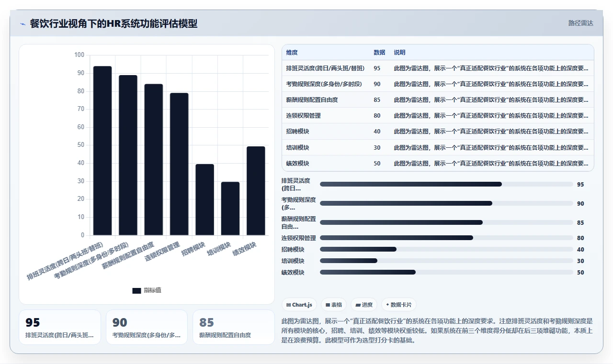Select table row 薪酬规则配置自由度

tap(438, 99)
